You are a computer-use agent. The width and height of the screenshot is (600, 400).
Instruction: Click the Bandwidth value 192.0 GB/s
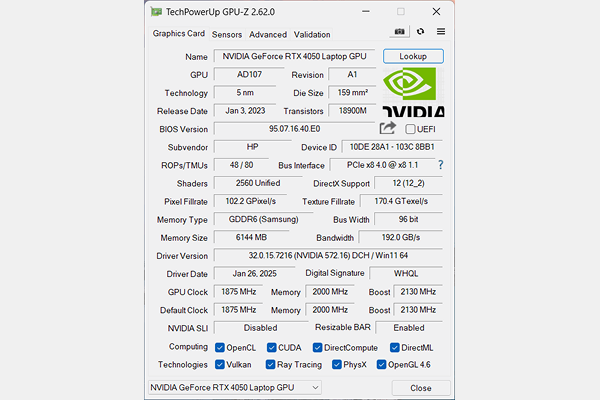coord(401,237)
